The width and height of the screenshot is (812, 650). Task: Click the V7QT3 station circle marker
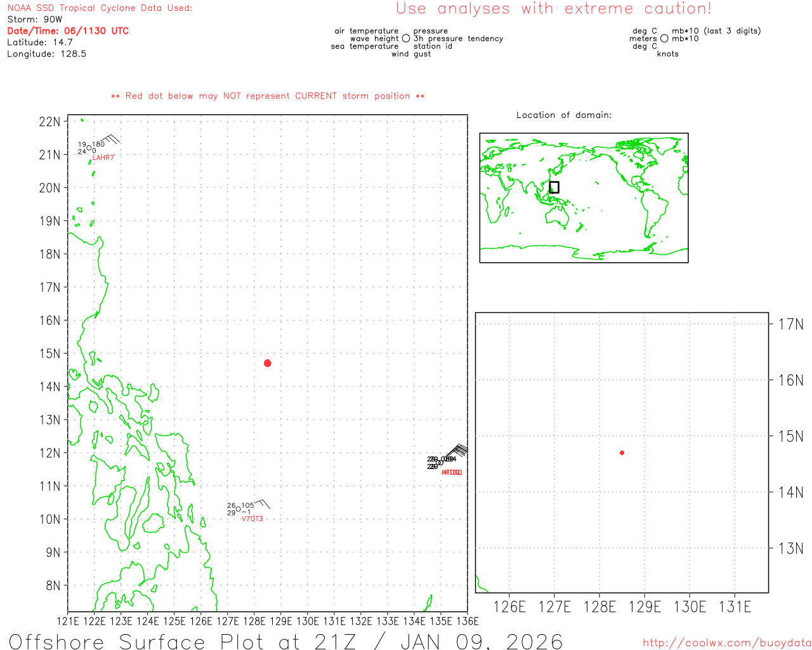(238, 509)
